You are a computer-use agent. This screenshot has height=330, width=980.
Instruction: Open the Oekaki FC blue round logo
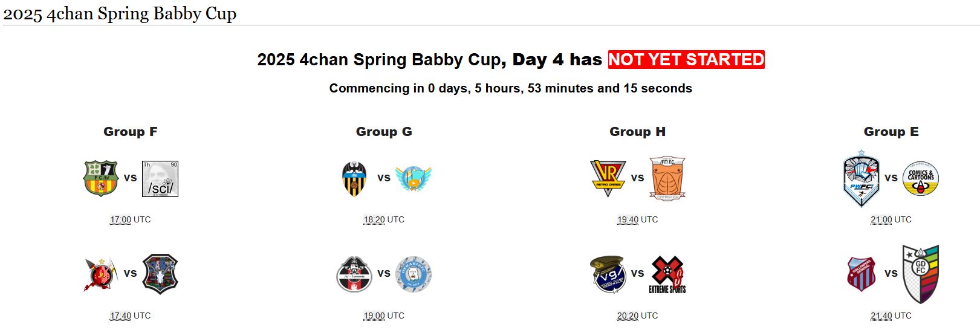pos(414,274)
